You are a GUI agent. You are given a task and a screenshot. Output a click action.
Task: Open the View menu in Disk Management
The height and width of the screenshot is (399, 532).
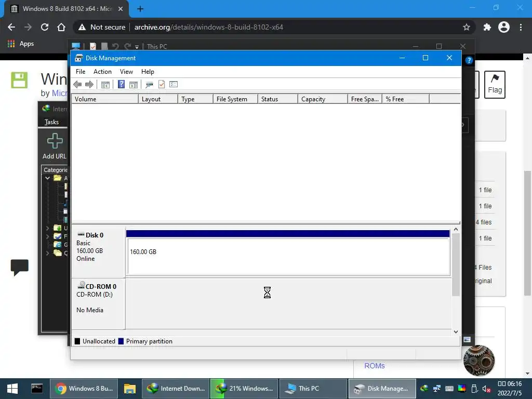pyautogui.click(x=126, y=72)
